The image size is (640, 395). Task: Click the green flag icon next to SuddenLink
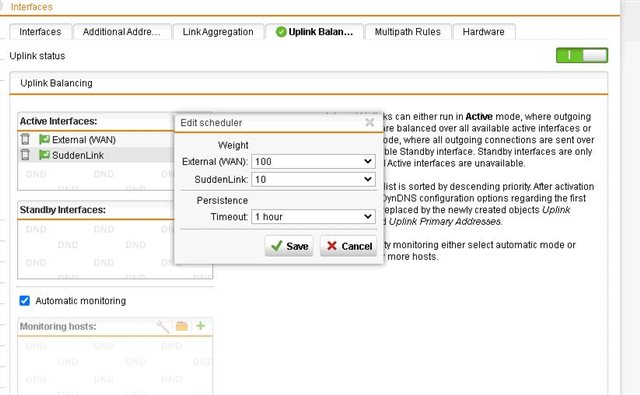pos(44,155)
